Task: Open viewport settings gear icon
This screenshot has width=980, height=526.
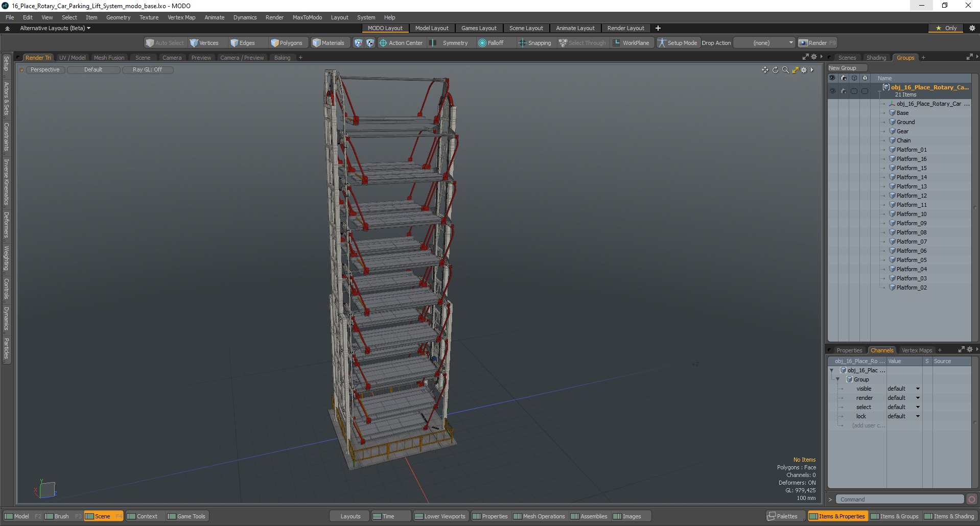Action: (x=804, y=70)
